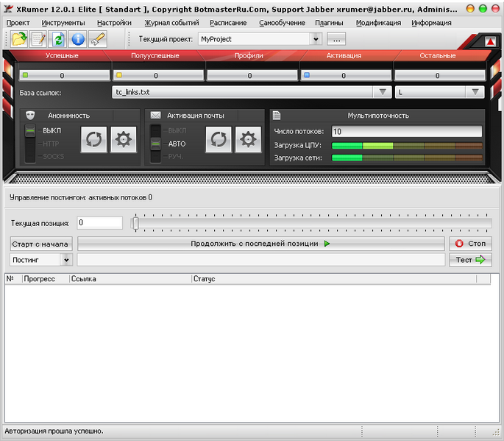
Task: Switch to the Остальные tab
Action: click(x=438, y=56)
